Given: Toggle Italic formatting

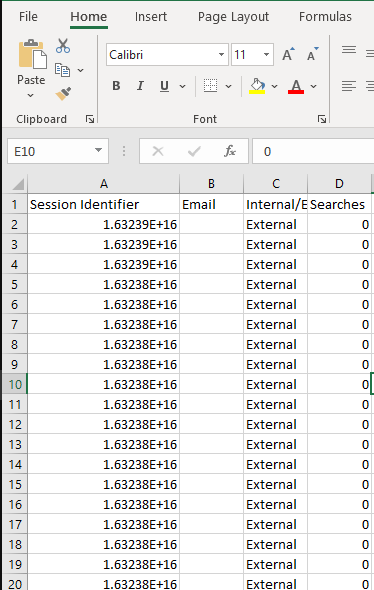Looking at the screenshot, I should (x=140, y=86).
